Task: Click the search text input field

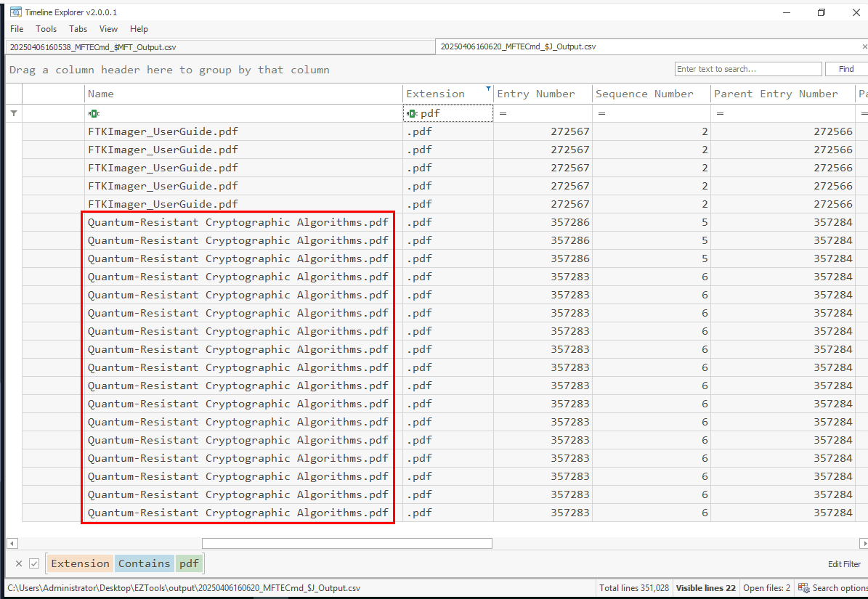Action: 747,69
